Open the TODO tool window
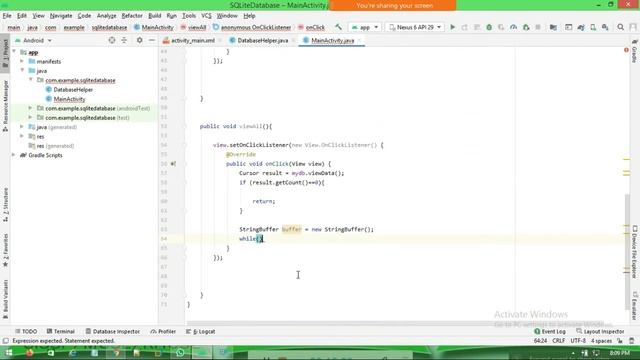The height and width of the screenshot is (360, 640). 26,331
